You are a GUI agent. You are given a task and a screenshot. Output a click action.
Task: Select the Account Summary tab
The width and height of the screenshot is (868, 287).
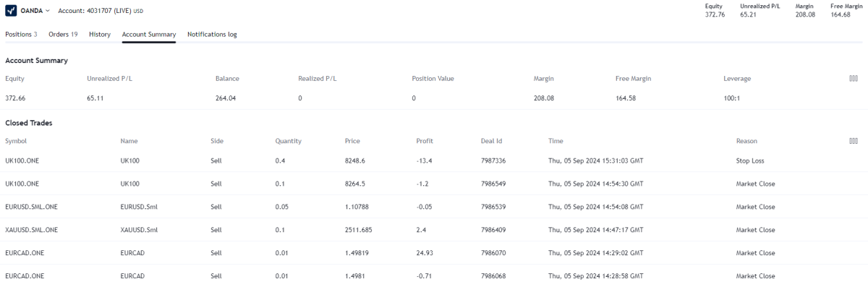(x=149, y=34)
